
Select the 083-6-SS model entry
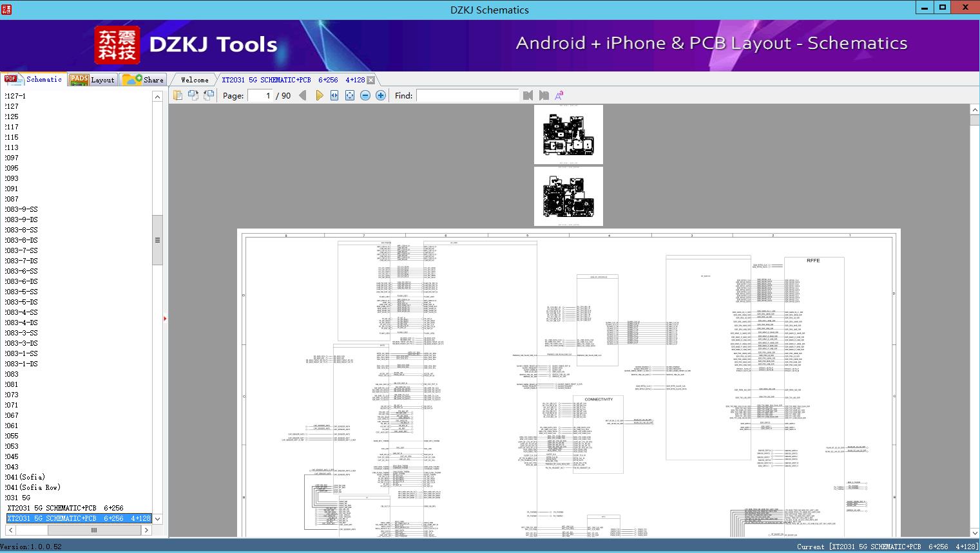(22, 271)
